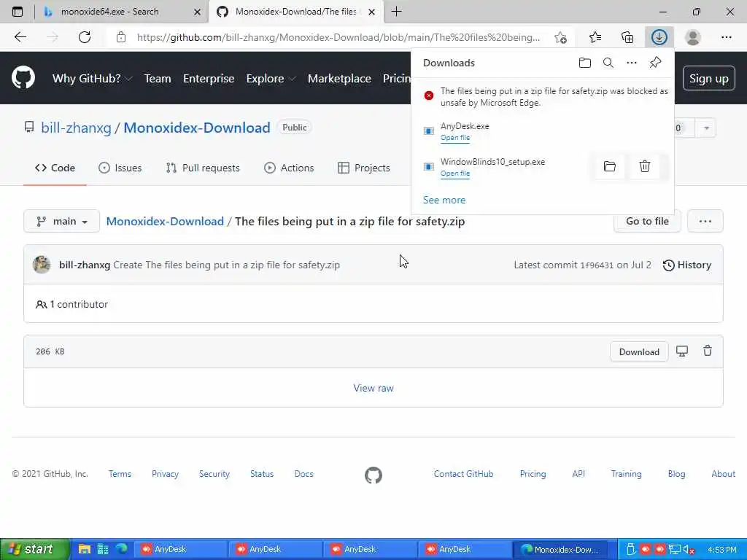This screenshot has height=560, width=747.
Task: Click See more in Downloads panel
Action: (444, 200)
